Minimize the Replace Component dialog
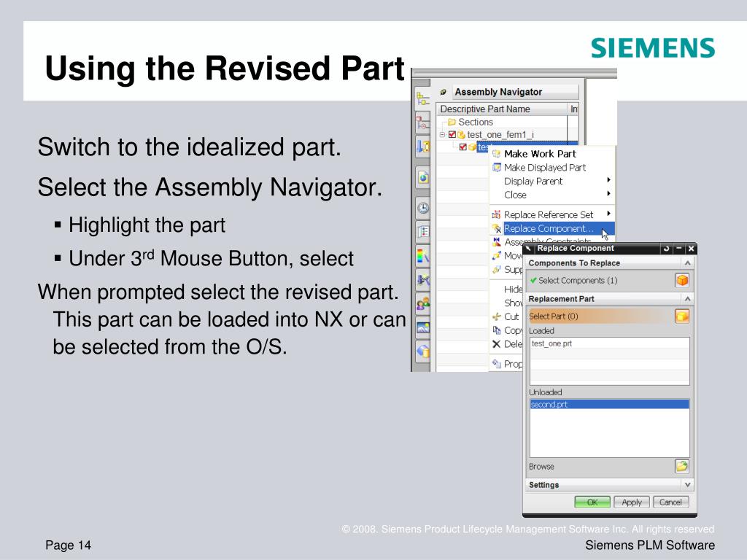The height and width of the screenshot is (560, 747). click(x=679, y=248)
